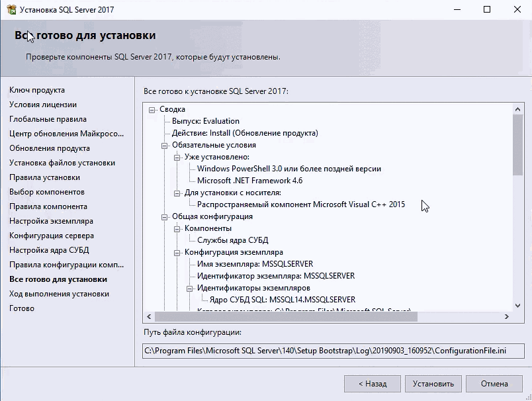Select the Microsoft .NET Framework 4.6 row
Screen dimensions: 532x401
pyautogui.click(x=249, y=181)
